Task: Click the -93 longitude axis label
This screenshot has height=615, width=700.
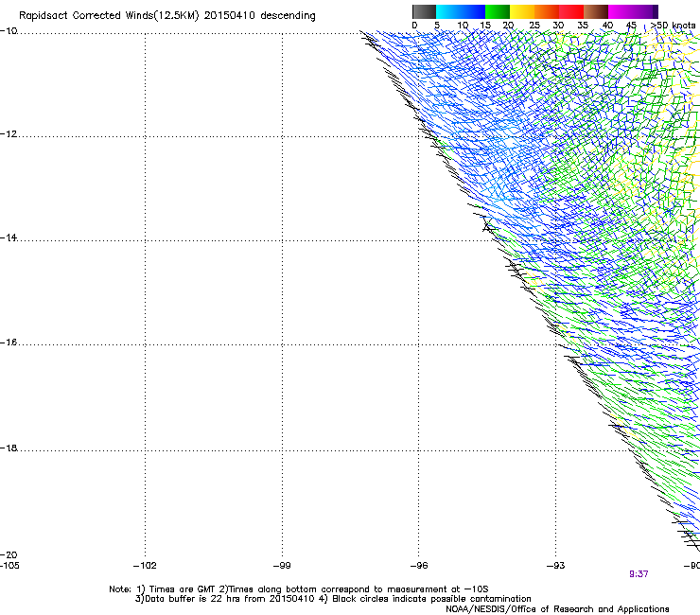Action: point(556,566)
